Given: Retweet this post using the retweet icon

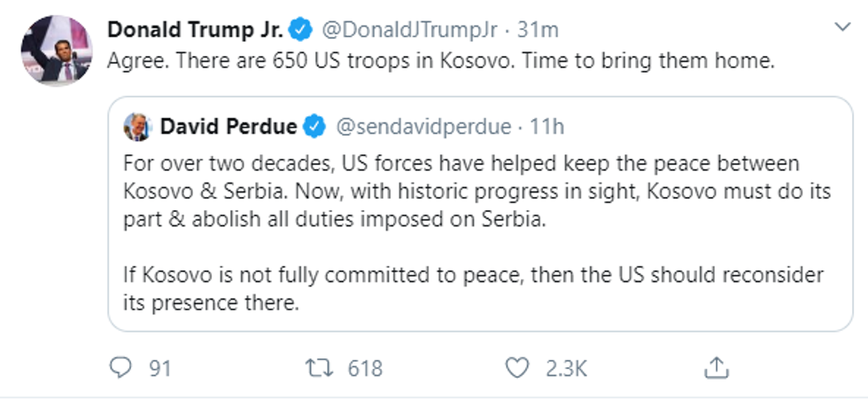Looking at the screenshot, I should pyautogui.click(x=317, y=368).
